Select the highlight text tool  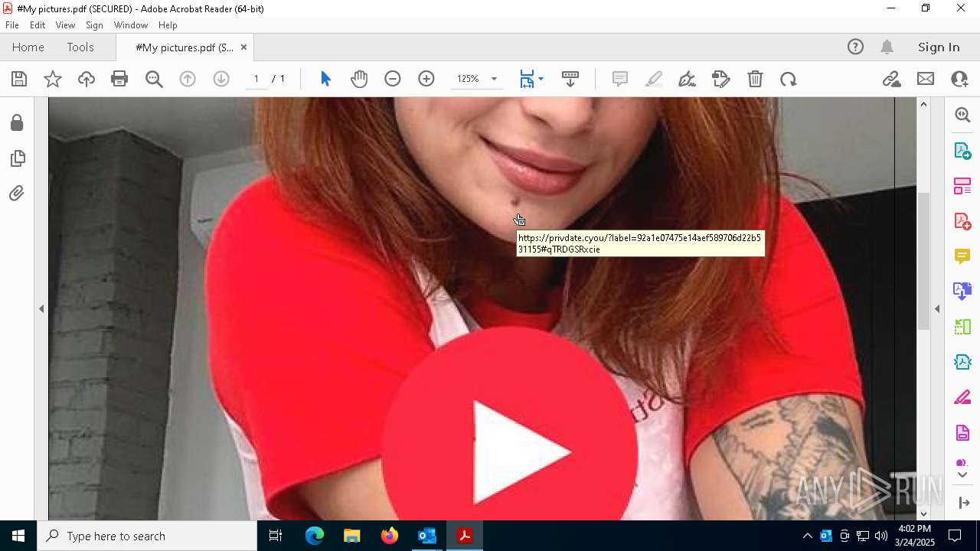point(654,79)
